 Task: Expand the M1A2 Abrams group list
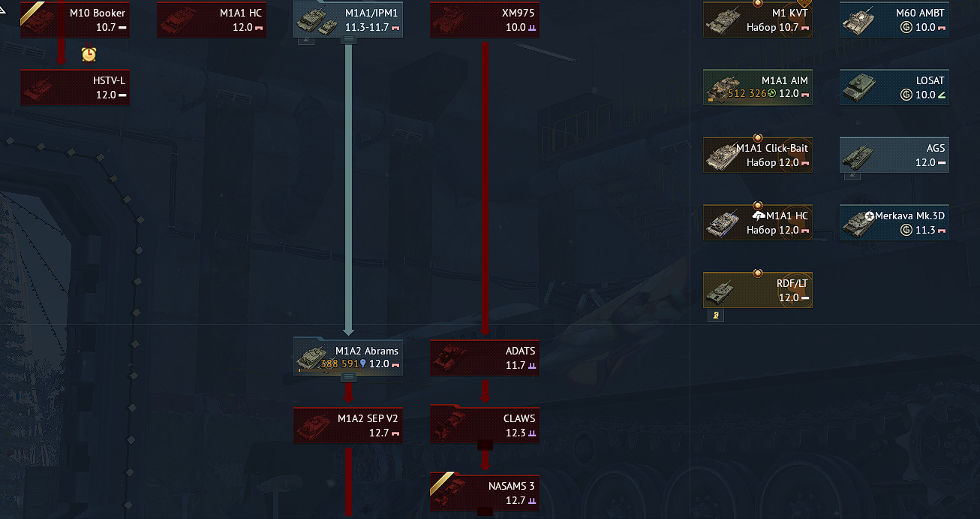348,377
